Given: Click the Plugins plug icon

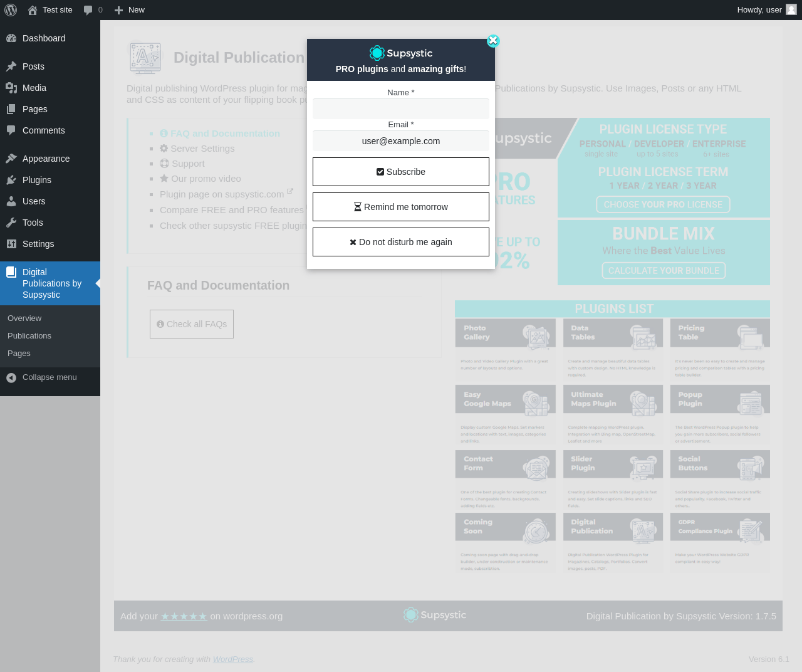Looking at the screenshot, I should click(11, 180).
